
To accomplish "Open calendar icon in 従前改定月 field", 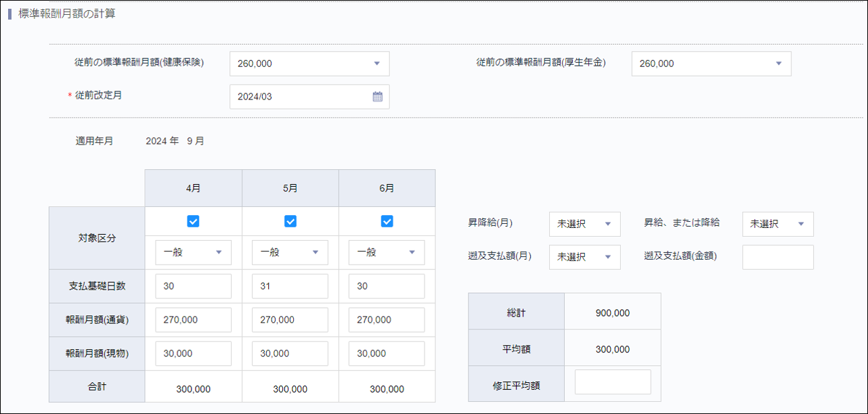I will click(x=378, y=97).
